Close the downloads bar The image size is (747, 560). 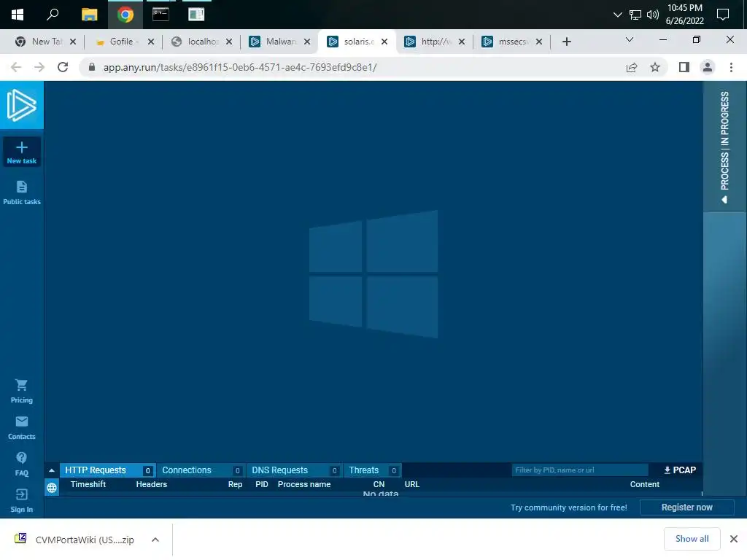coord(734,539)
